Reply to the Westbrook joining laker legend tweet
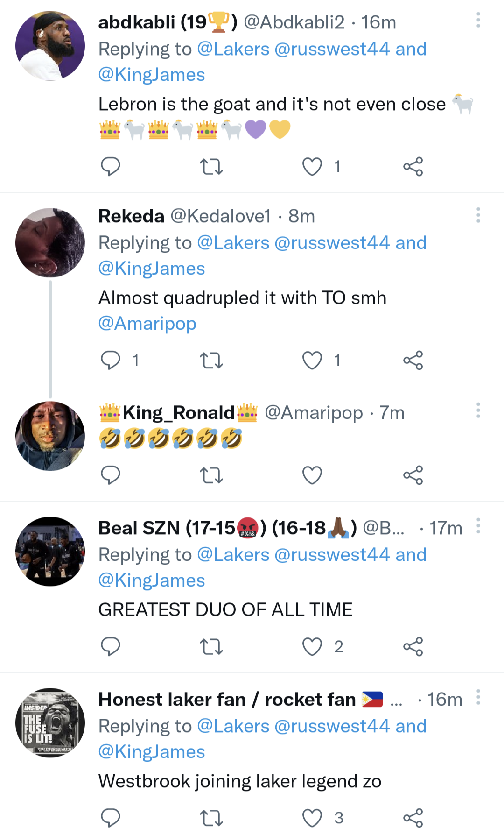 (111, 818)
